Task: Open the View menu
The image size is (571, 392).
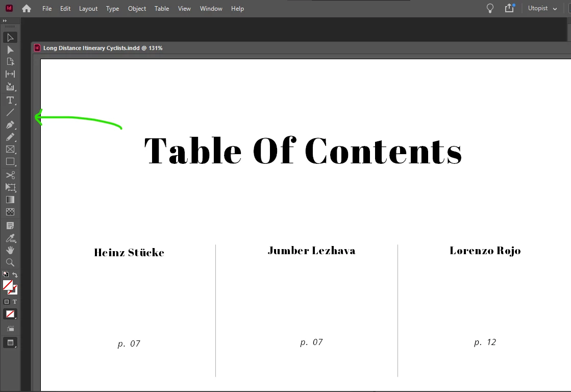Action: pyautogui.click(x=184, y=8)
